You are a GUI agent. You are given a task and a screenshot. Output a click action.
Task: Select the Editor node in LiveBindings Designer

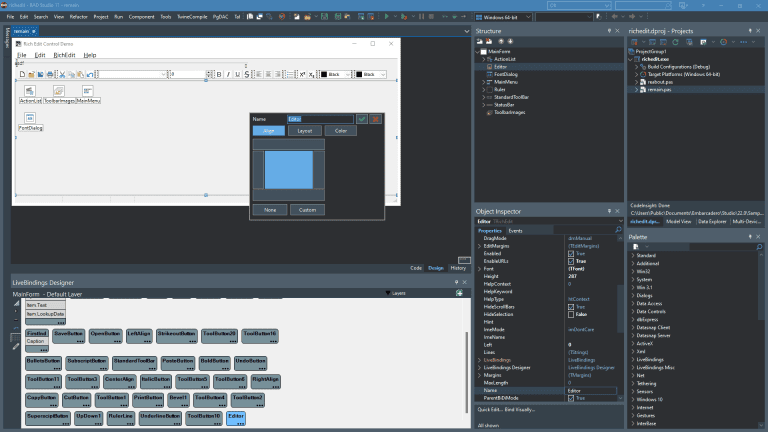(x=236, y=418)
